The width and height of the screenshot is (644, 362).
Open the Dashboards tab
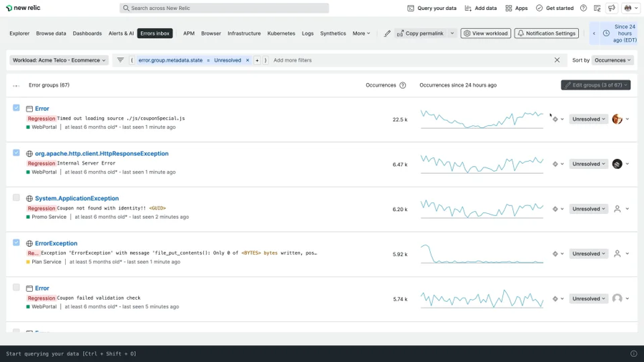[x=87, y=34]
